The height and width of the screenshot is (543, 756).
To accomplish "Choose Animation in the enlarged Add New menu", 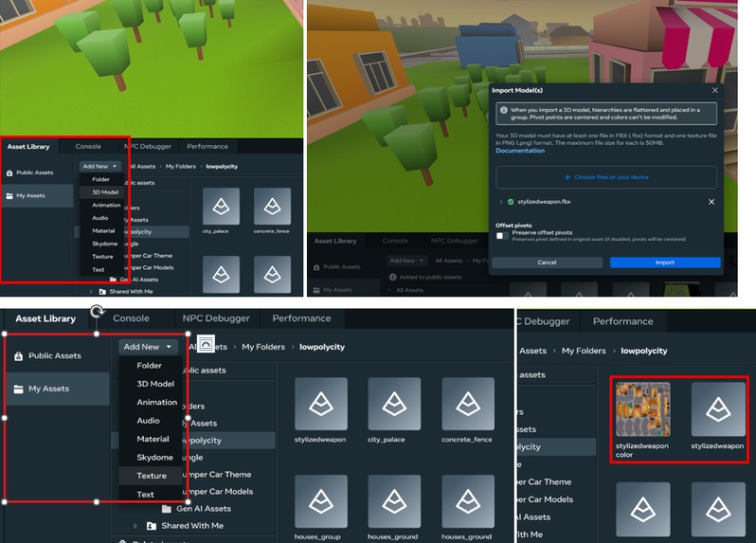I will pyautogui.click(x=156, y=402).
